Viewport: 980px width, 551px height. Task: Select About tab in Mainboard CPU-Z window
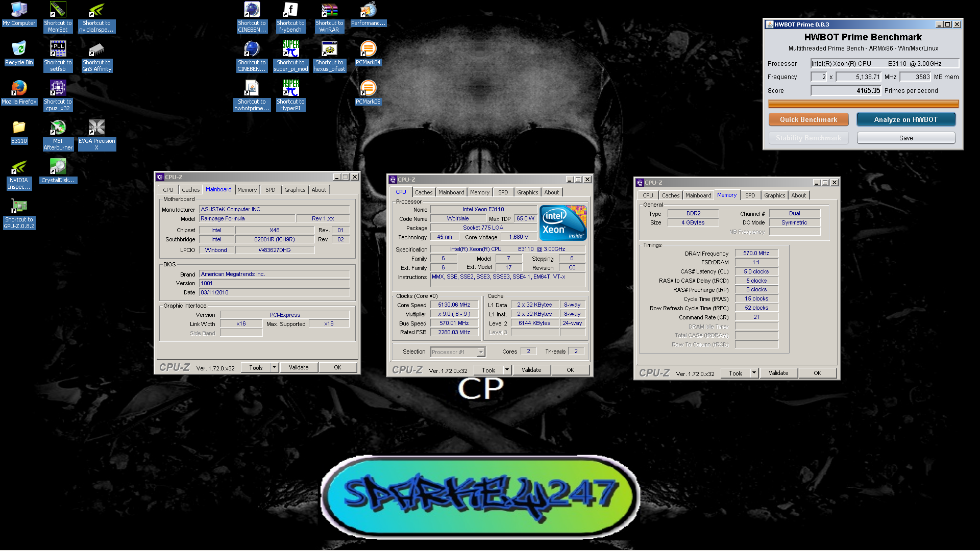318,190
